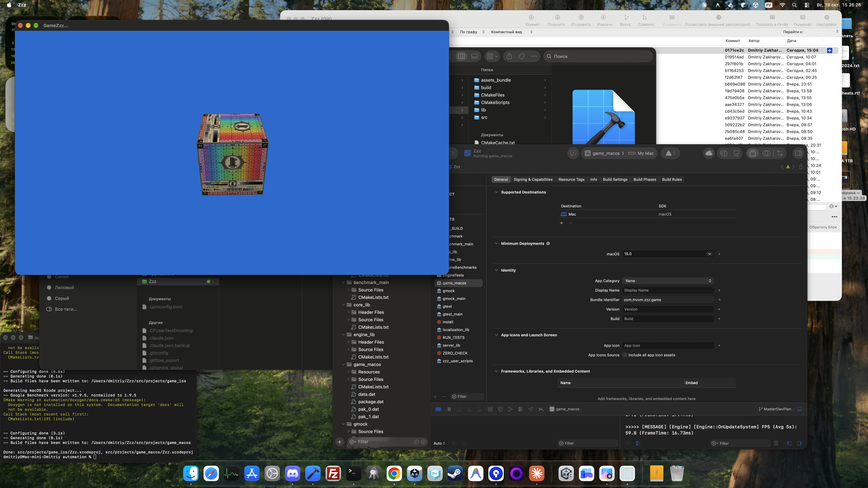This screenshot has width=868, height=488.
Task: Click the Поиск search field in Finder
Action: [x=598, y=56]
